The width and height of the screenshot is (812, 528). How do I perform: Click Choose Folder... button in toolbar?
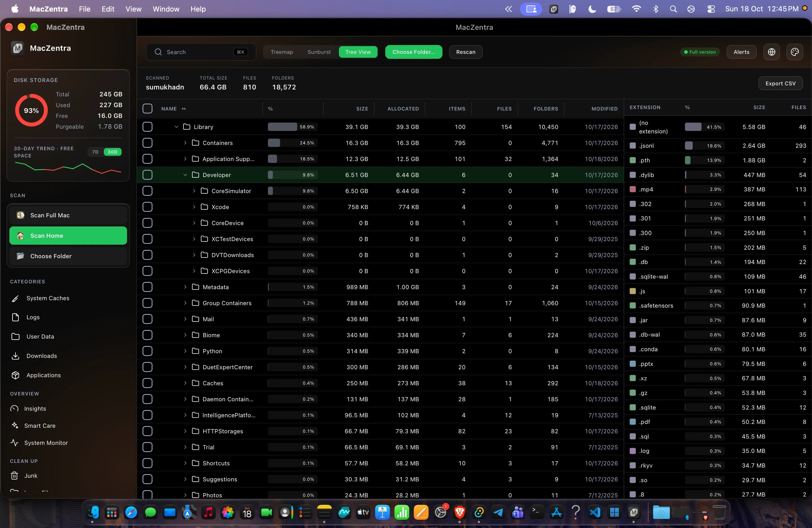pos(414,52)
